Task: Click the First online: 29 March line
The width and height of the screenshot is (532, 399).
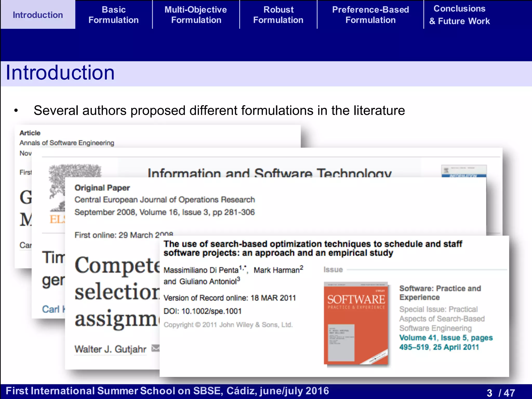Action: click(124, 235)
